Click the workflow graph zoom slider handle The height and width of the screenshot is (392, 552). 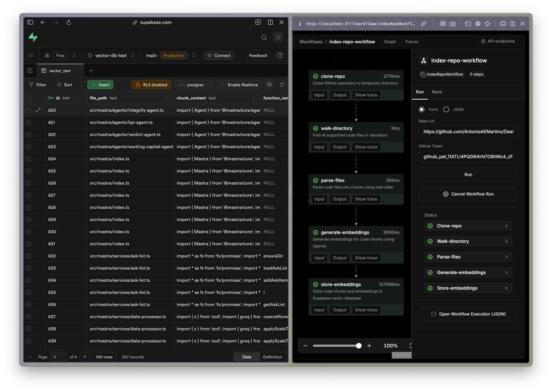coord(359,346)
